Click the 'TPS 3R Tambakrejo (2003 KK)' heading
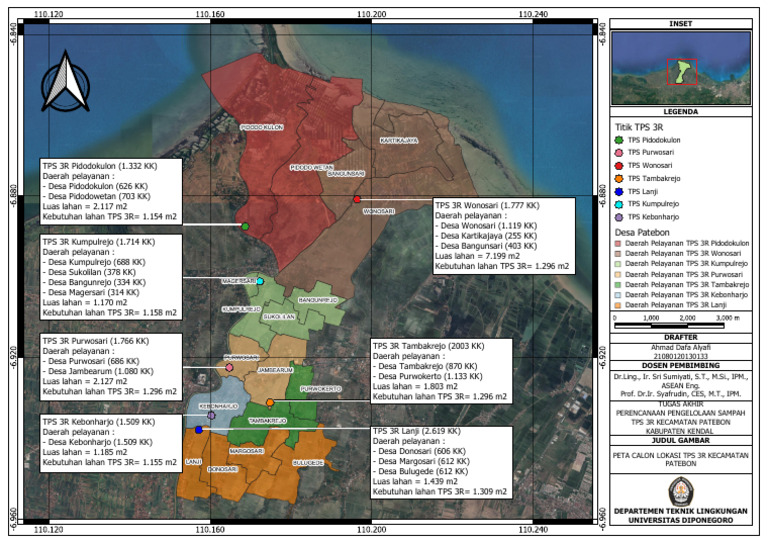Image resolution: width=768 pixels, height=543 pixels. click(x=429, y=346)
